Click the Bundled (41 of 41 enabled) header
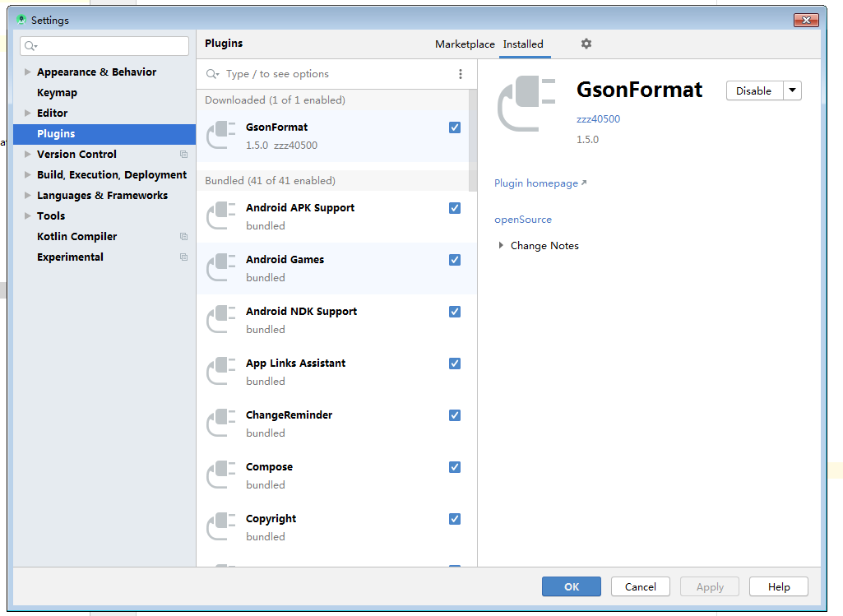The image size is (843, 616). 270,181
